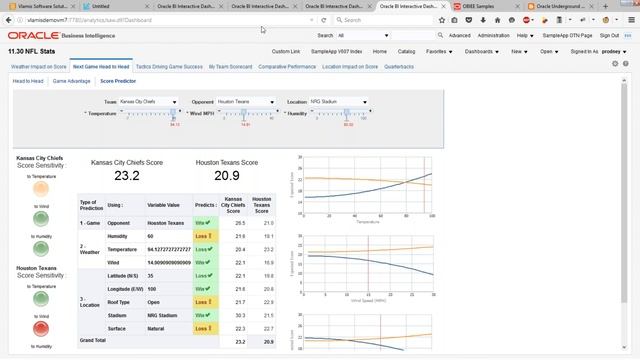Image resolution: width=640 pixels, height=360 pixels.
Task: Click the Sign Out link
Action: (x=609, y=36)
